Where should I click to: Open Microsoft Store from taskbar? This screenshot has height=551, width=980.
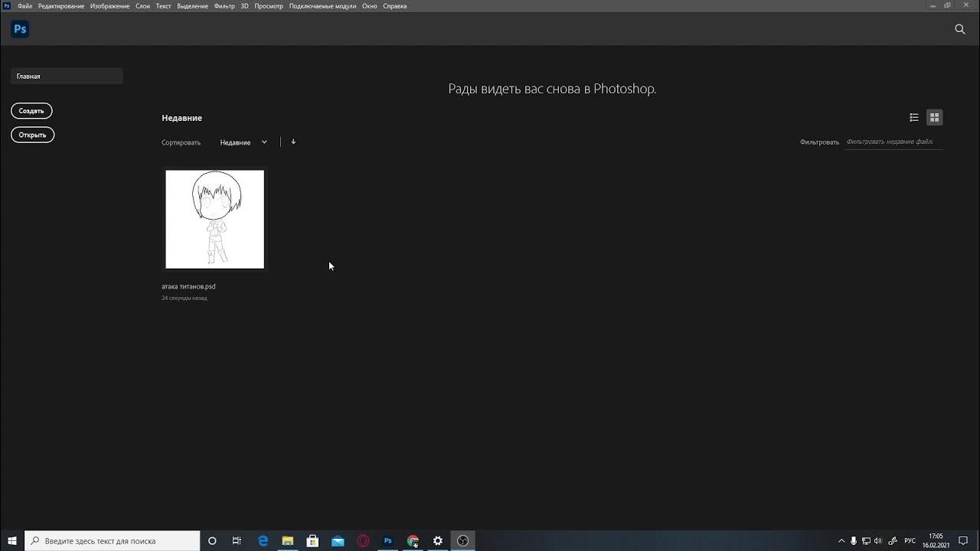click(x=312, y=540)
